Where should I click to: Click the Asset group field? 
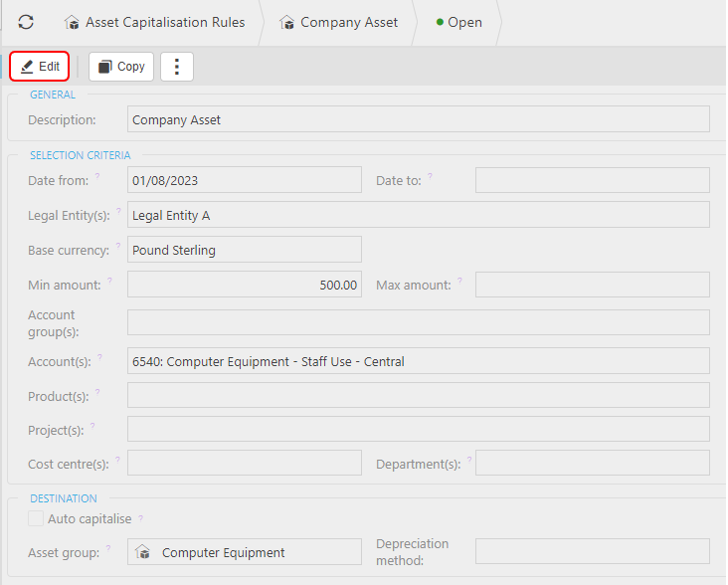[x=245, y=551]
